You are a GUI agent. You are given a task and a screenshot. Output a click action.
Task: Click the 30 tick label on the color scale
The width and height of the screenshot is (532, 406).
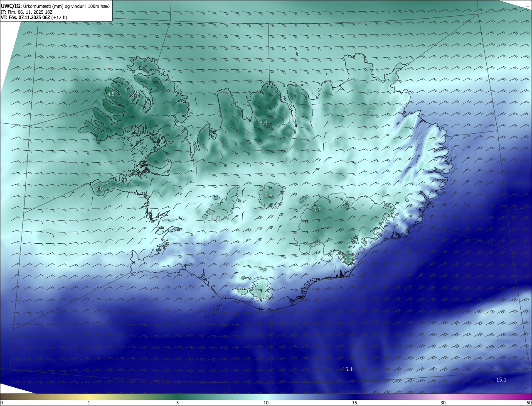pyautogui.click(x=443, y=403)
